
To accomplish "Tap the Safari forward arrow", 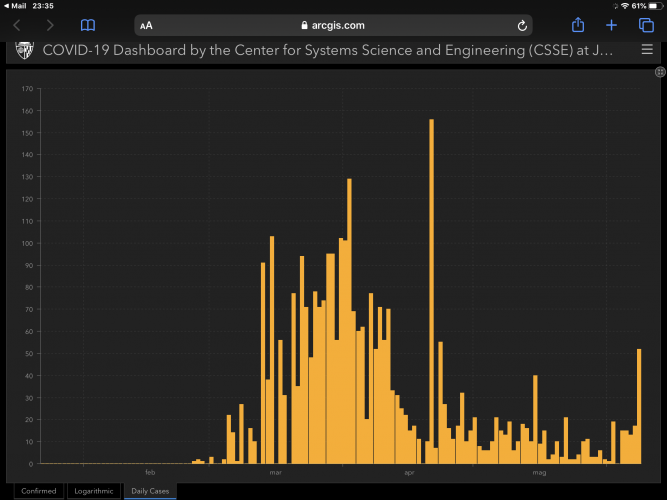I will (x=50, y=25).
